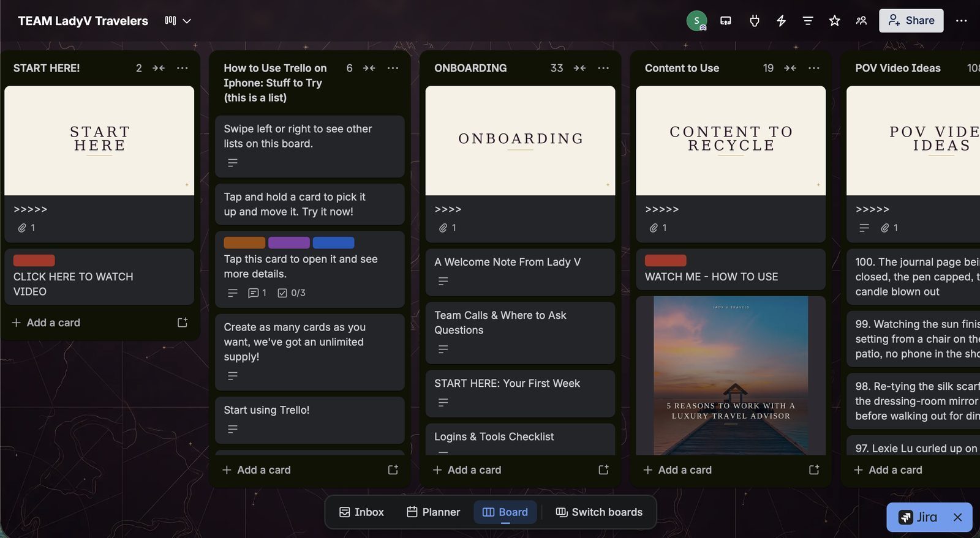Open Content to Use list actions menu
Image resolution: width=980 pixels, height=538 pixels.
[814, 68]
